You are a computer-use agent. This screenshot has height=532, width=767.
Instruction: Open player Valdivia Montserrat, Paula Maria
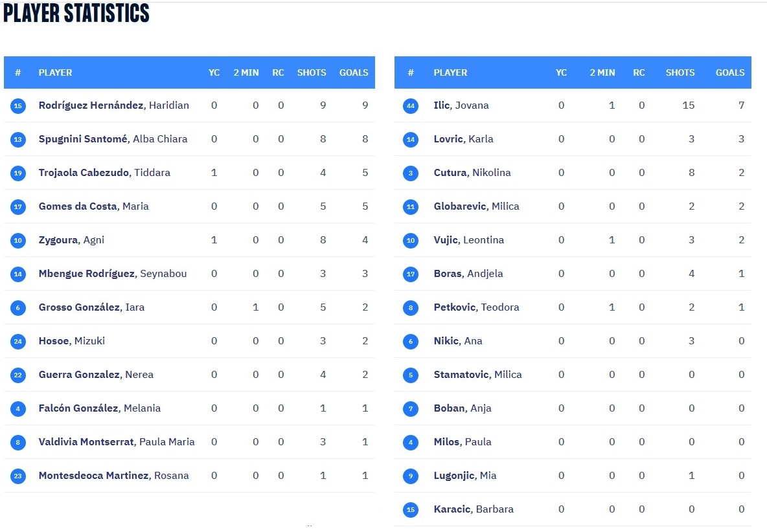click(117, 441)
